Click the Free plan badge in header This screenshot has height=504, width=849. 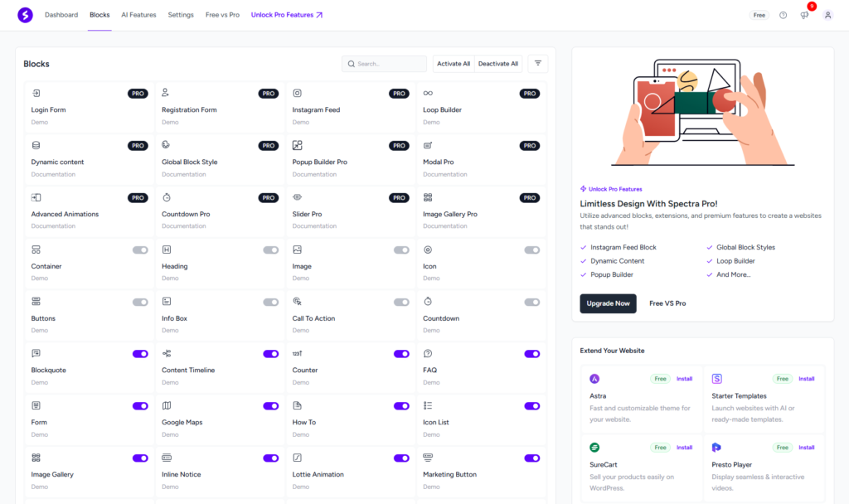tap(759, 15)
